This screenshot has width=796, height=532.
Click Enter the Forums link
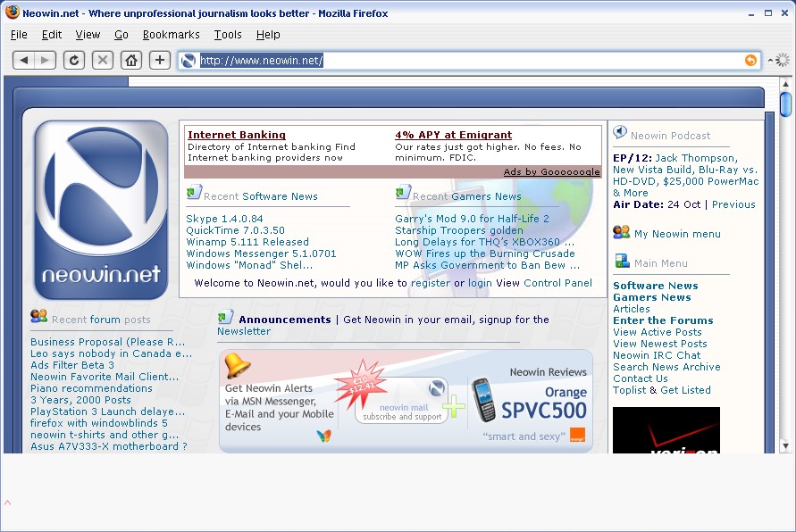(663, 320)
